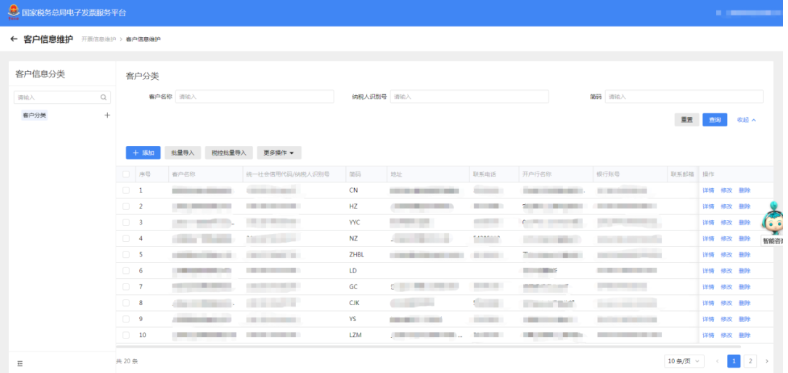Go to next page arrow
Viewport: 788px width, 373px height.
767,361
